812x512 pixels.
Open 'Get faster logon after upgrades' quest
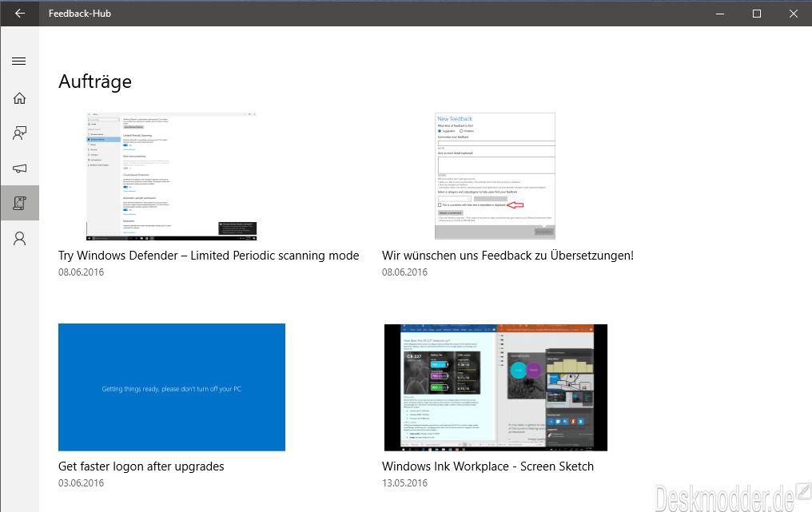tap(141, 466)
